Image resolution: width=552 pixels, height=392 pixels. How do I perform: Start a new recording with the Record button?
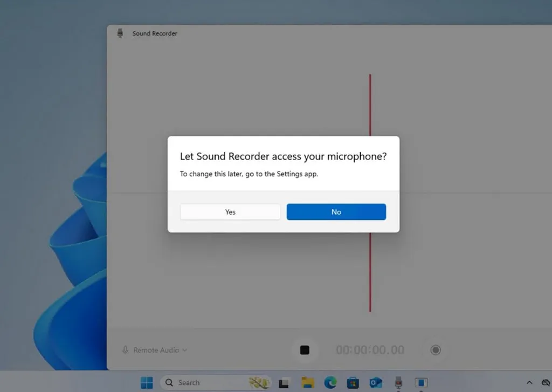[435, 350]
